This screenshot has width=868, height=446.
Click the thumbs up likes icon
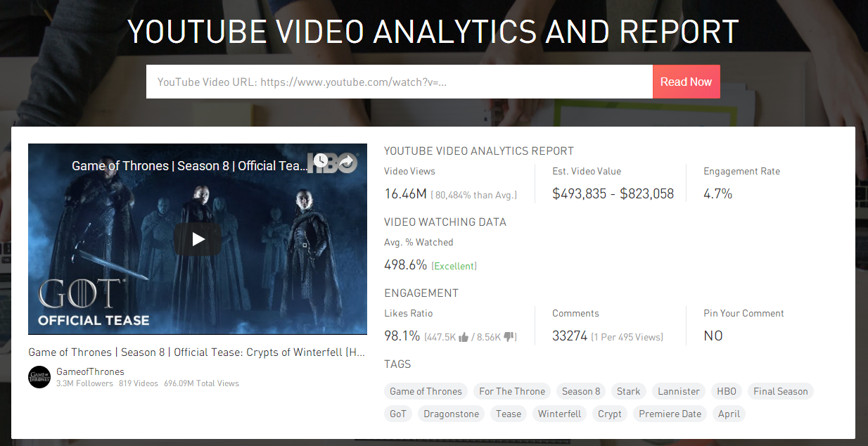pos(464,337)
